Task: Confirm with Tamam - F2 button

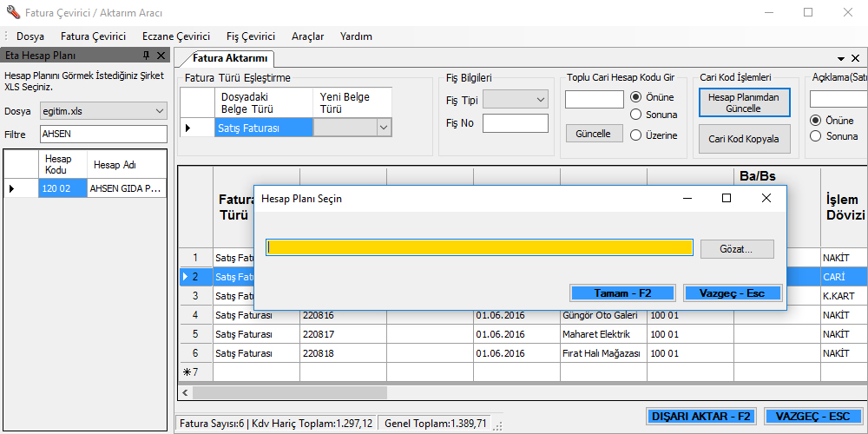Action: click(x=622, y=293)
